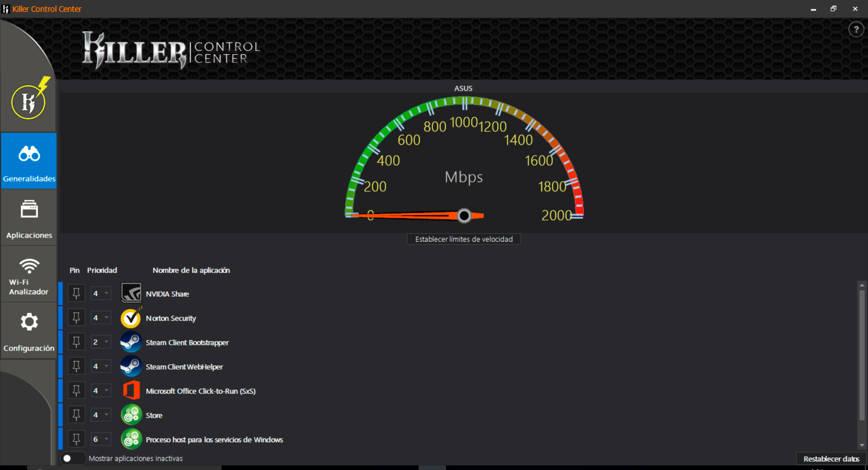Select the Norton Security row text
868x470 pixels.
[x=171, y=318]
